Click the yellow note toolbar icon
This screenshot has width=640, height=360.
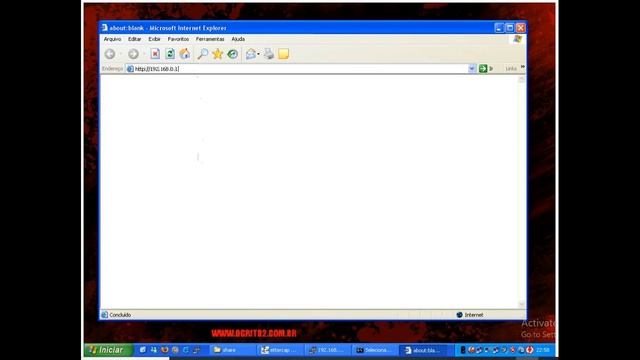point(284,54)
